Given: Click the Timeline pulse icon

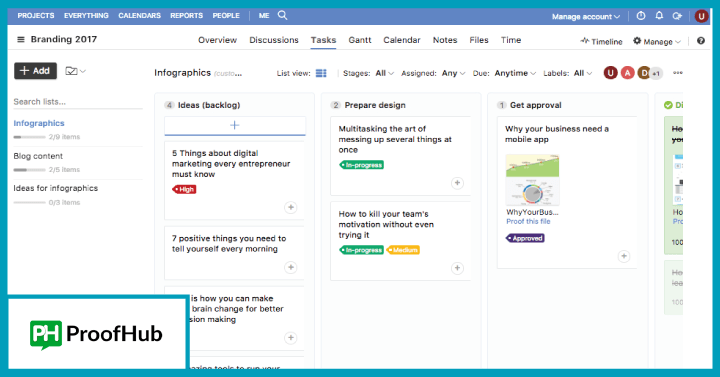Looking at the screenshot, I should click(585, 41).
